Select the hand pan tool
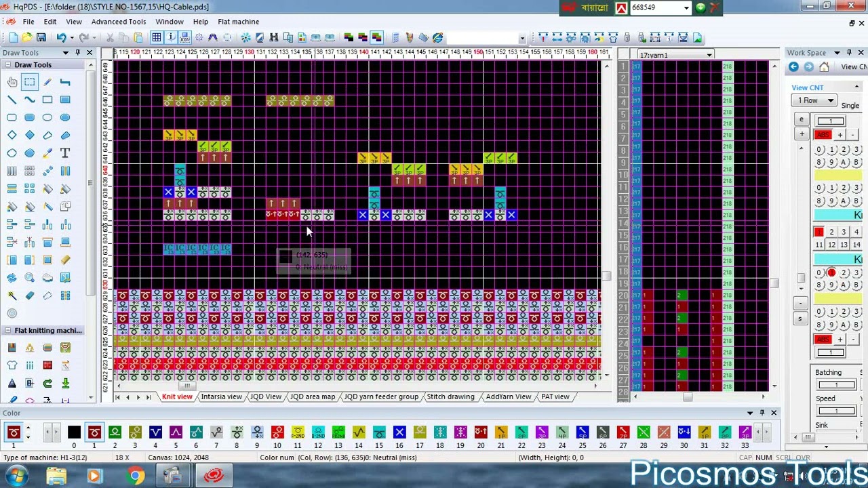The height and width of the screenshot is (488, 868). pos(12,82)
